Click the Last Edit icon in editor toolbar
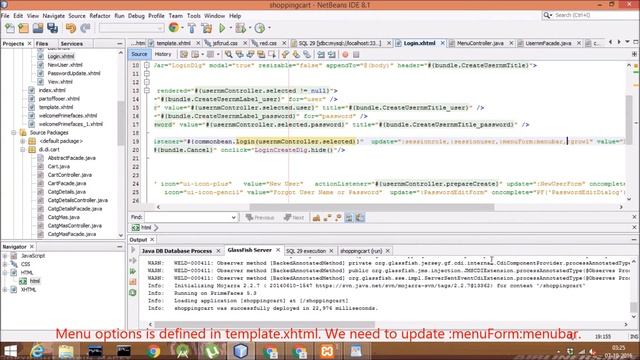The image size is (640, 360). coord(184,54)
